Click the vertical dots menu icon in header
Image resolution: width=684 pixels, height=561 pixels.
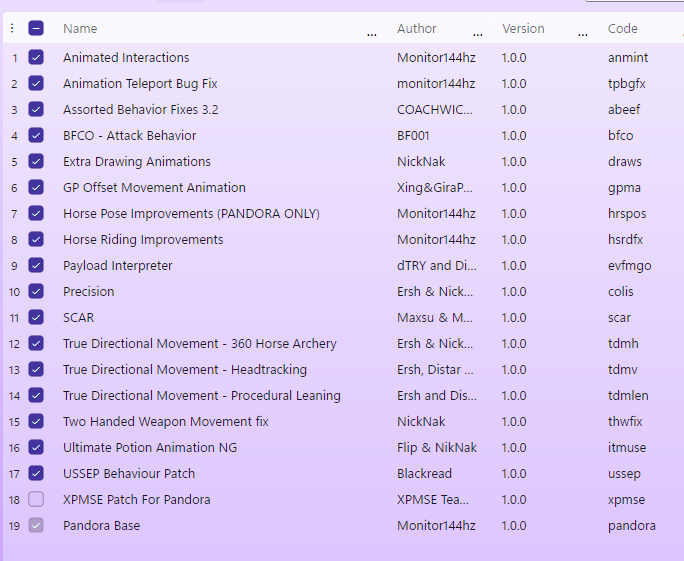(12, 28)
